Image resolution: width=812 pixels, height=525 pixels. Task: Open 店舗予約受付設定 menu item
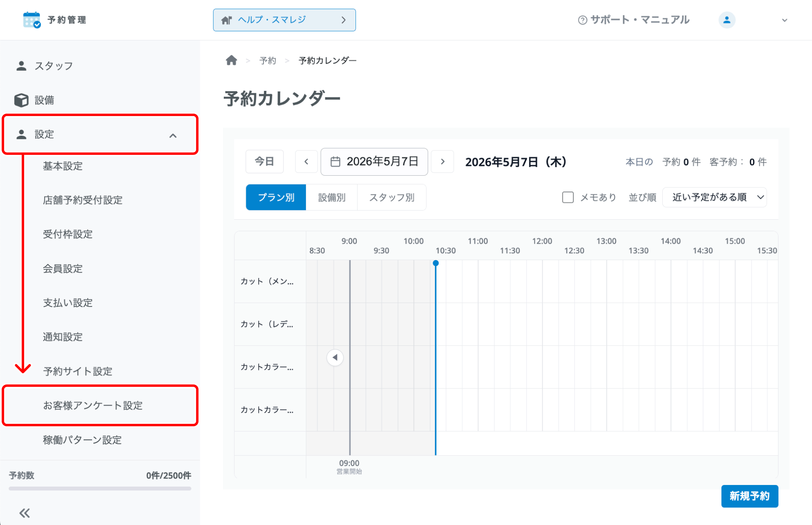click(x=83, y=200)
